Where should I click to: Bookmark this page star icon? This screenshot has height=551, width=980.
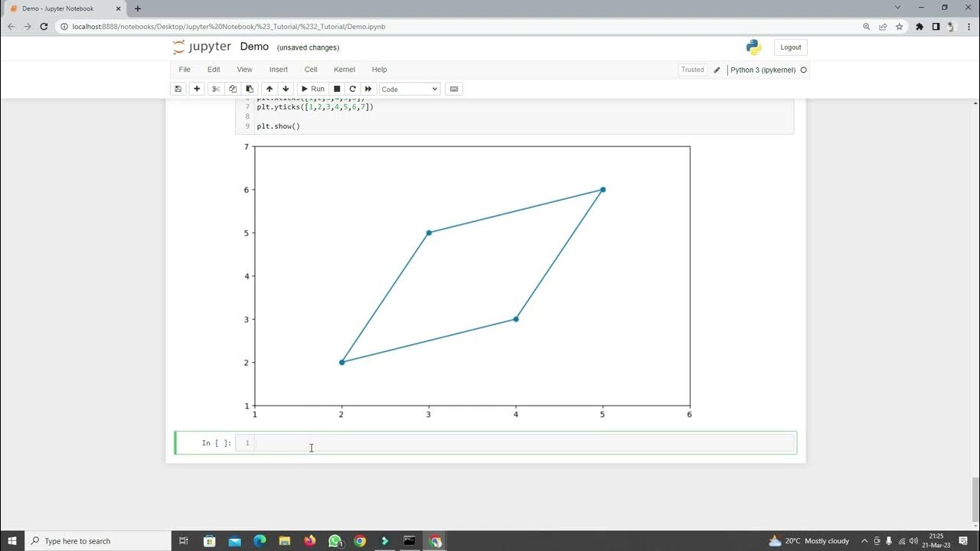[x=899, y=26]
